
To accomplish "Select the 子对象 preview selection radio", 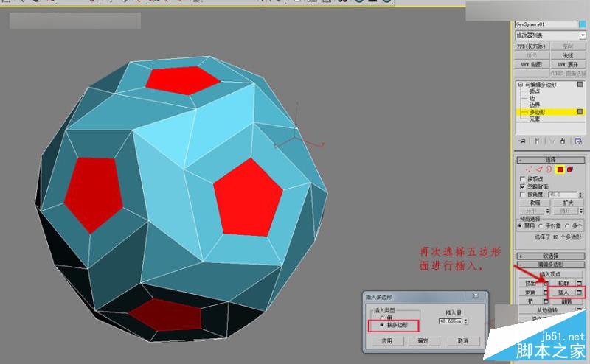I will (541, 226).
